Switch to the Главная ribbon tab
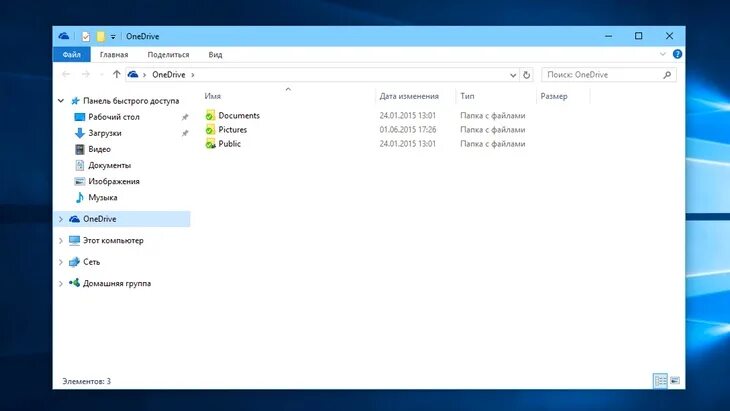This screenshot has height=411, width=730. pyautogui.click(x=114, y=54)
